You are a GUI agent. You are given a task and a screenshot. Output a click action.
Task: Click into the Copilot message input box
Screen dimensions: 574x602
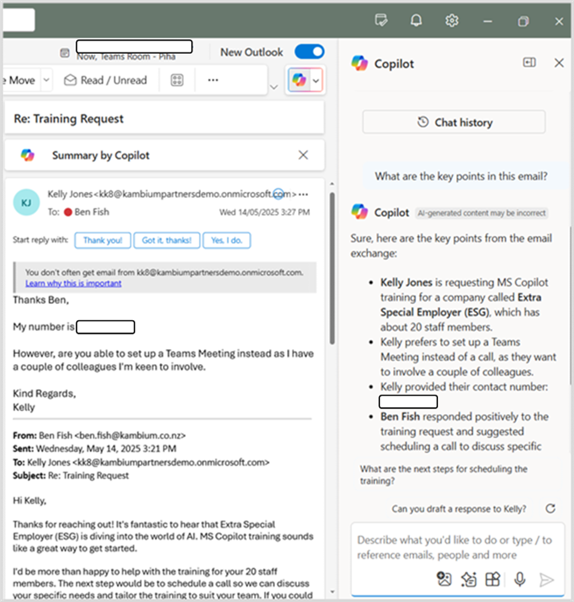click(457, 547)
